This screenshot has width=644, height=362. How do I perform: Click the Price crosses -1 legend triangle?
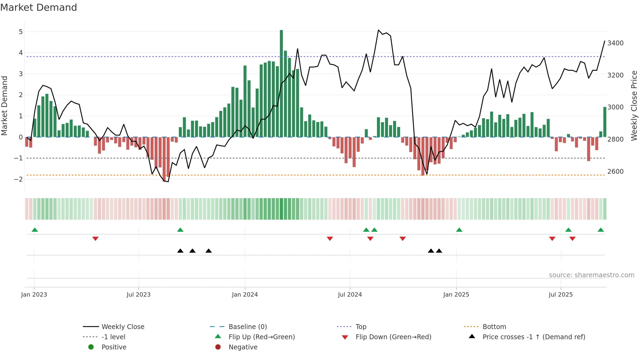click(x=472, y=336)
